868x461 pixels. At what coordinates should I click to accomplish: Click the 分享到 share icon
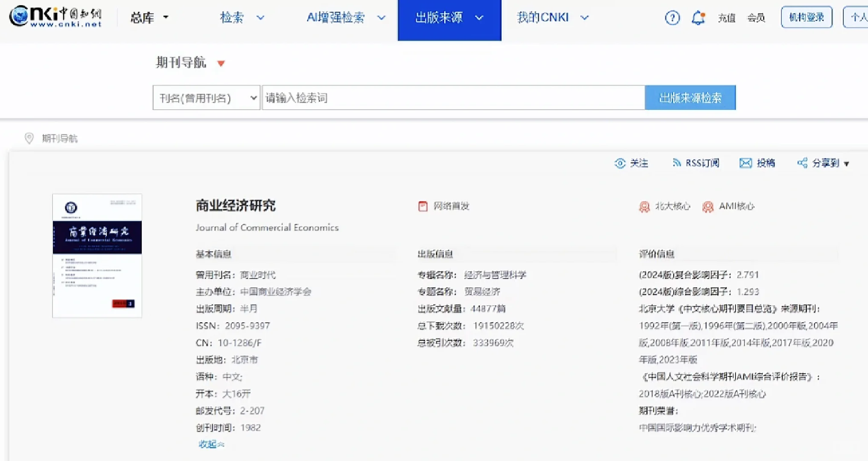click(x=803, y=163)
